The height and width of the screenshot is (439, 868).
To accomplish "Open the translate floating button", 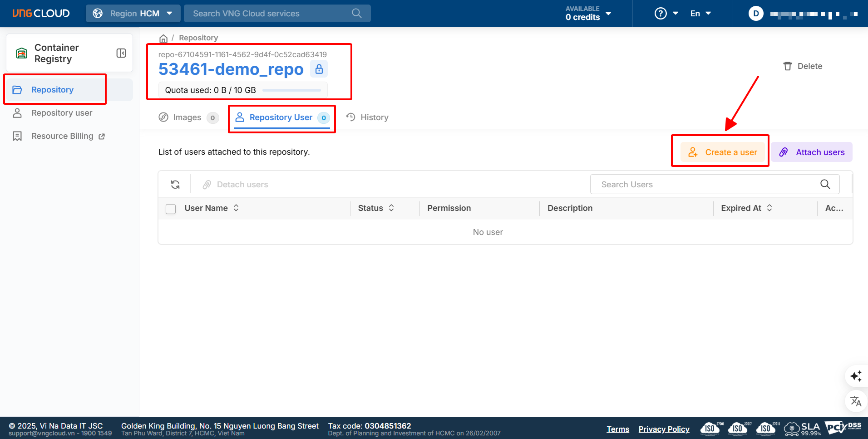I will 856,401.
